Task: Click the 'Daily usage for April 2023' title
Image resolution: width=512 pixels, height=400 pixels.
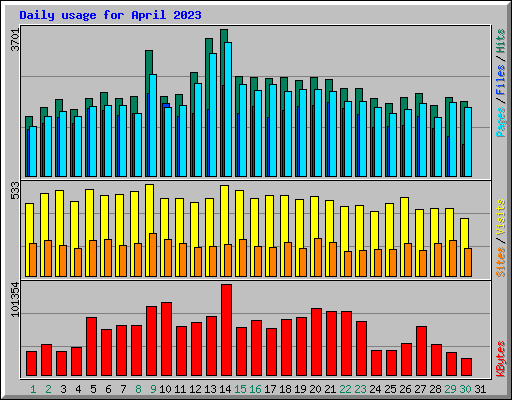Action: 110,15
